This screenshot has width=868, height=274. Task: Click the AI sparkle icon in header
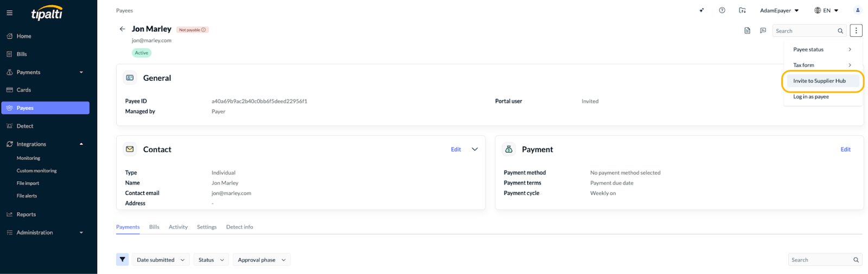(x=702, y=10)
